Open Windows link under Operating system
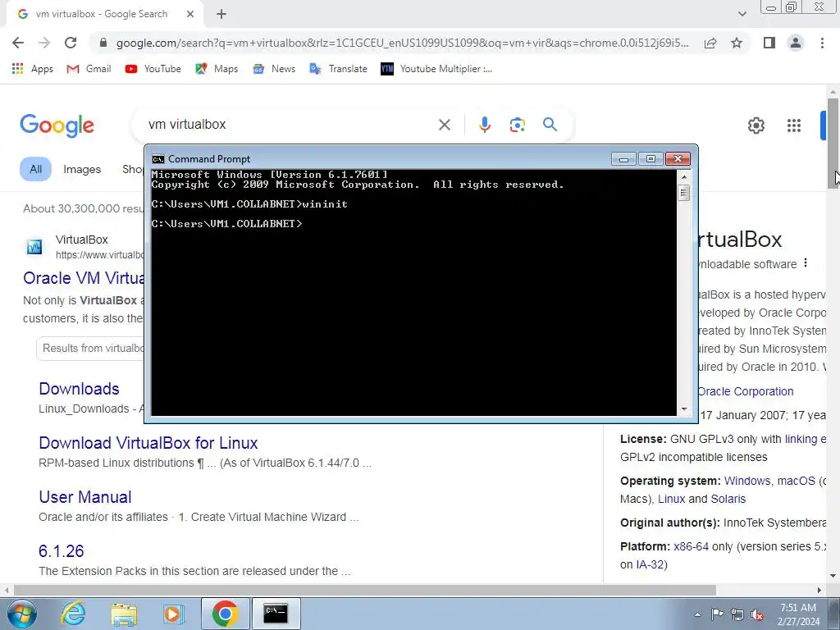Viewport: 840px width, 630px height. 747,481
